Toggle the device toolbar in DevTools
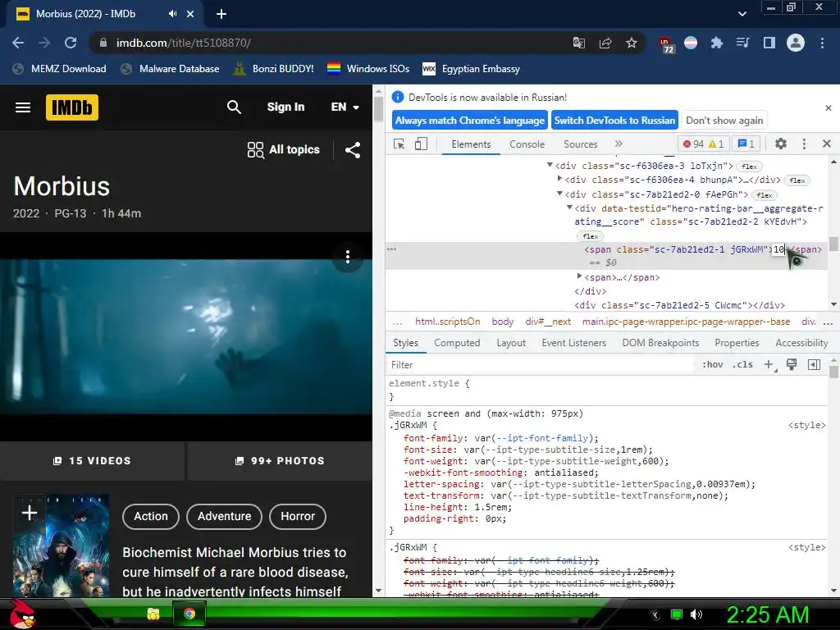The width and height of the screenshot is (840, 630). click(421, 144)
